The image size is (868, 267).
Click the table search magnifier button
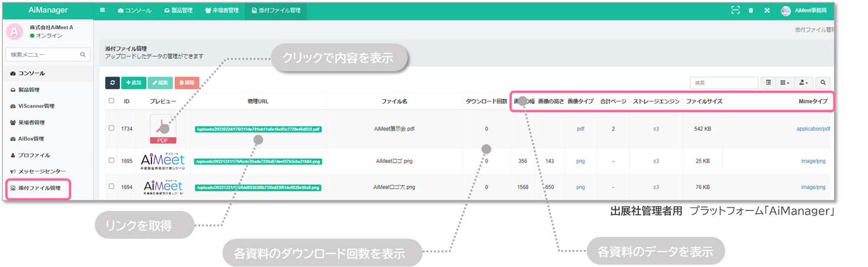(x=823, y=83)
